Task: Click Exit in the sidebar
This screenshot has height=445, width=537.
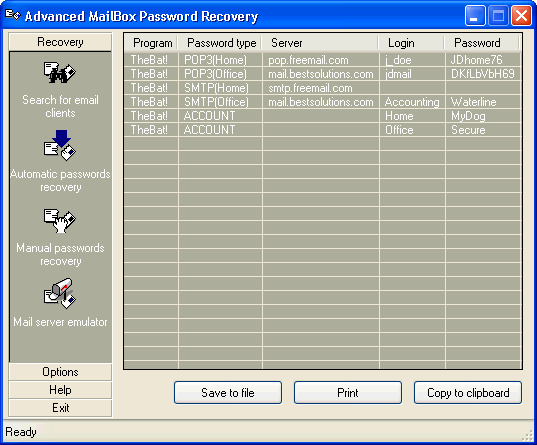Action: 60,408
